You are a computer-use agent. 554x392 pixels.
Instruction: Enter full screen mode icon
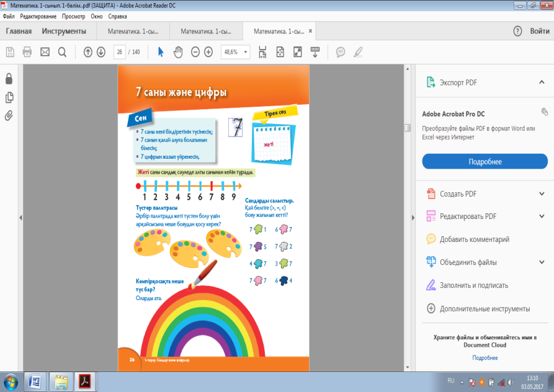pyautogui.click(x=298, y=52)
